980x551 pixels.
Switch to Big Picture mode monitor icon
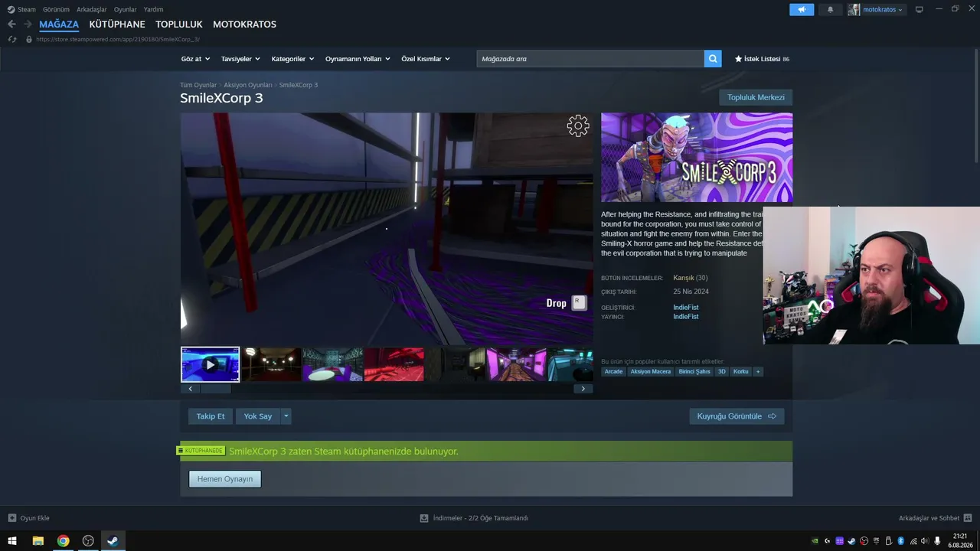coord(919,9)
